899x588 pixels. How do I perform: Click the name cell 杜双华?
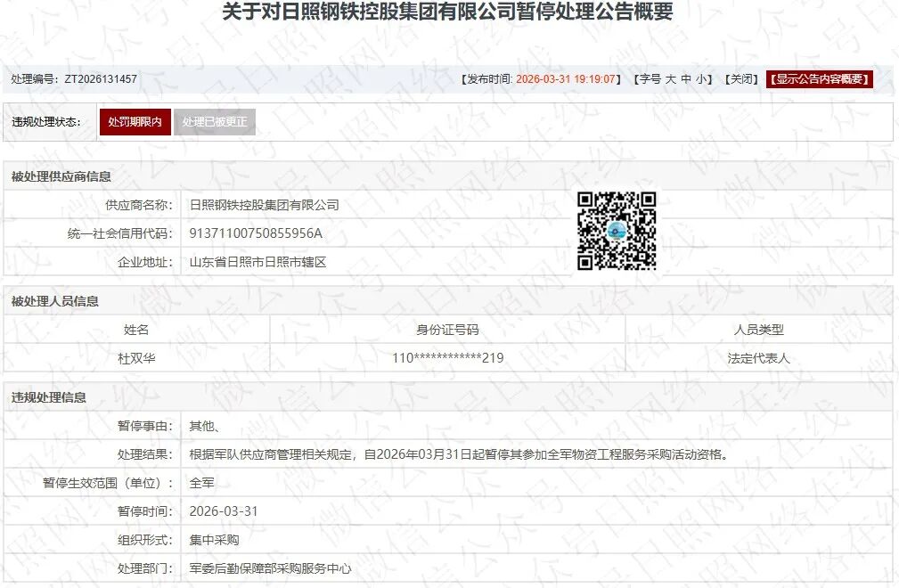click(x=136, y=358)
